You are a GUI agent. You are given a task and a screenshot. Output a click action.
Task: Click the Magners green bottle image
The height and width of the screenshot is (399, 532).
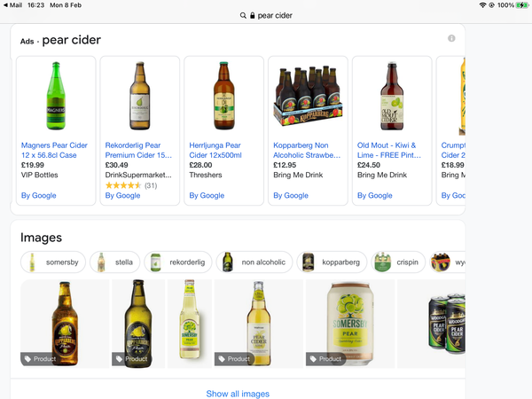(x=56, y=96)
